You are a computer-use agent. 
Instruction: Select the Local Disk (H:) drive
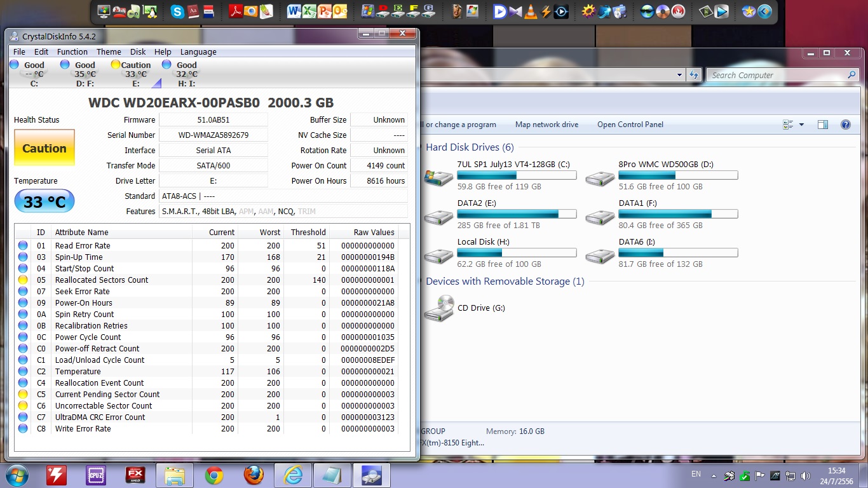pyautogui.click(x=499, y=253)
